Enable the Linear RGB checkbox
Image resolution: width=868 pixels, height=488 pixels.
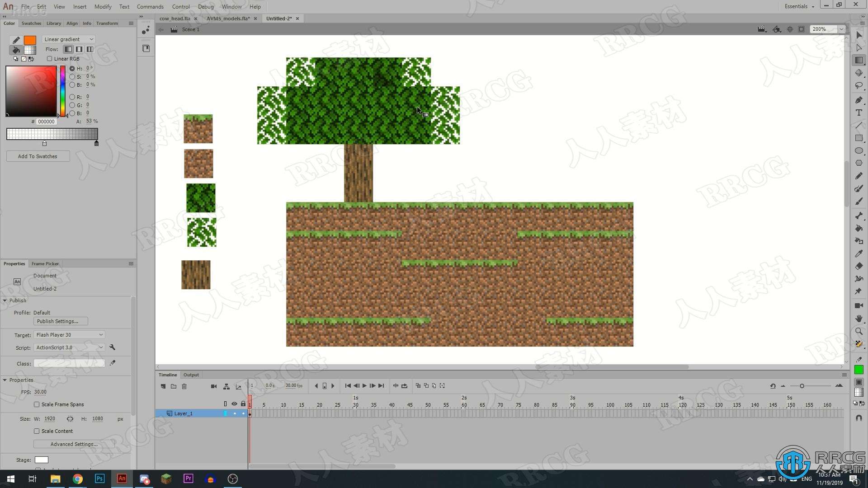click(x=50, y=59)
